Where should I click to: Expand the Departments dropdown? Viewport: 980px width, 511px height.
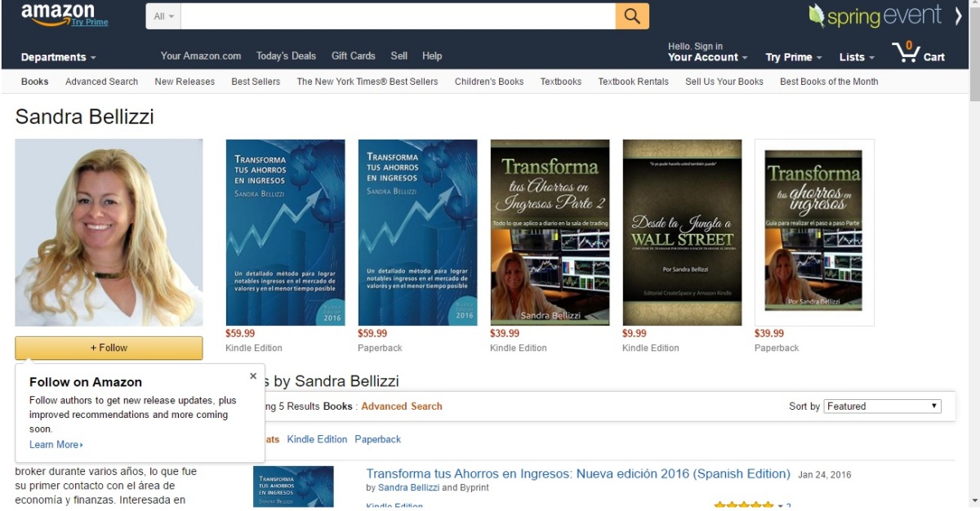(x=58, y=57)
